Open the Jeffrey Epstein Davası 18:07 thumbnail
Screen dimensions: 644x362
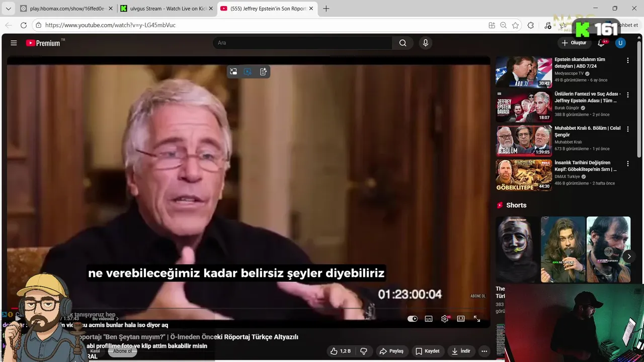[x=524, y=106]
